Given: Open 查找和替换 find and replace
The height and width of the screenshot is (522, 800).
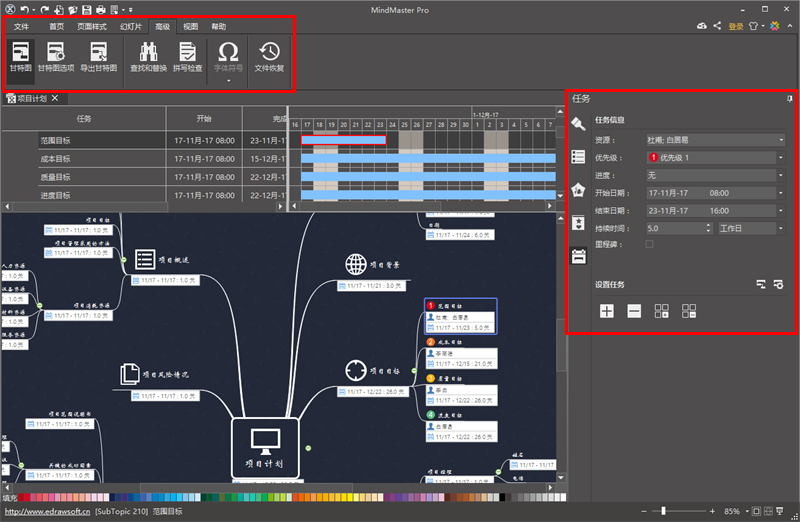Looking at the screenshot, I should (148, 57).
